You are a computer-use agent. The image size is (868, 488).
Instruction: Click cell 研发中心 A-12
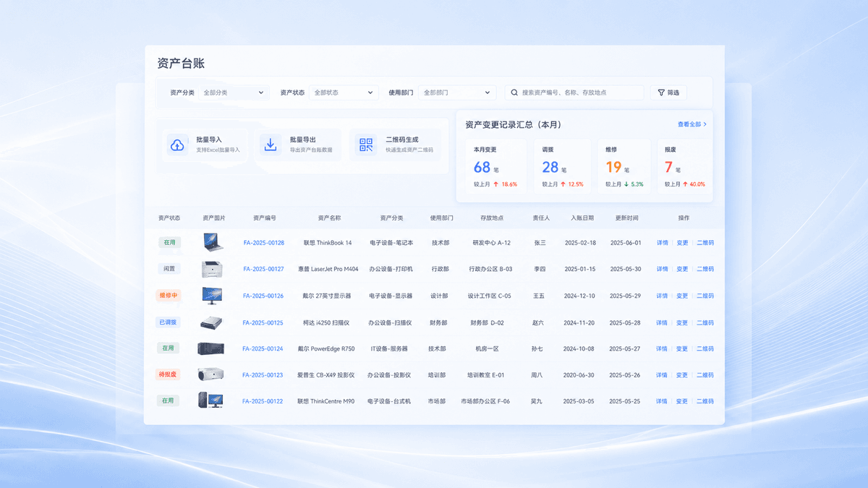[x=492, y=243]
